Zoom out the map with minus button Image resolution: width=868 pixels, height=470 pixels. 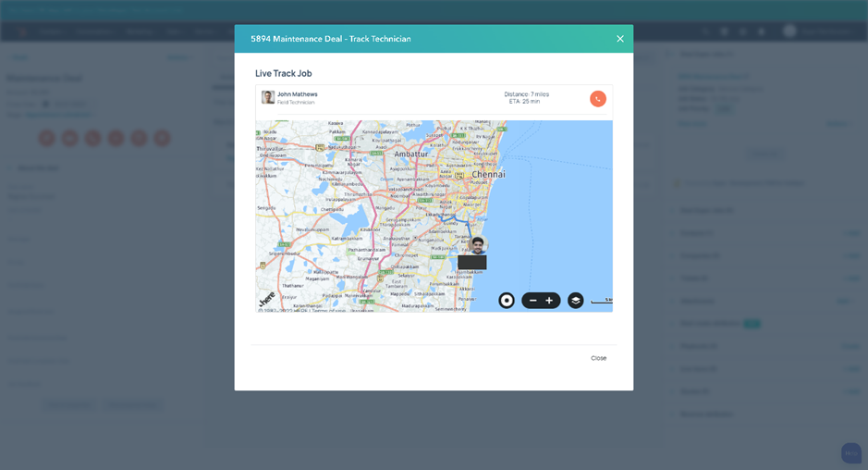[x=533, y=301]
